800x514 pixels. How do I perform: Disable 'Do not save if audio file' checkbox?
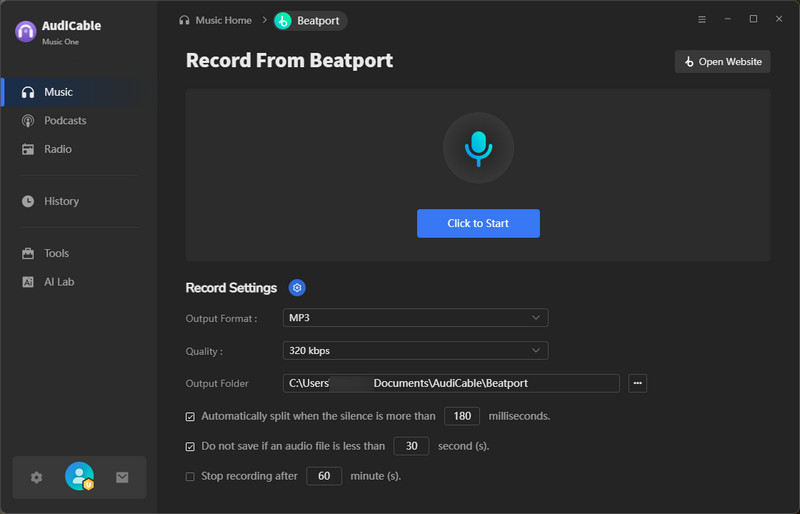[x=191, y=446]
